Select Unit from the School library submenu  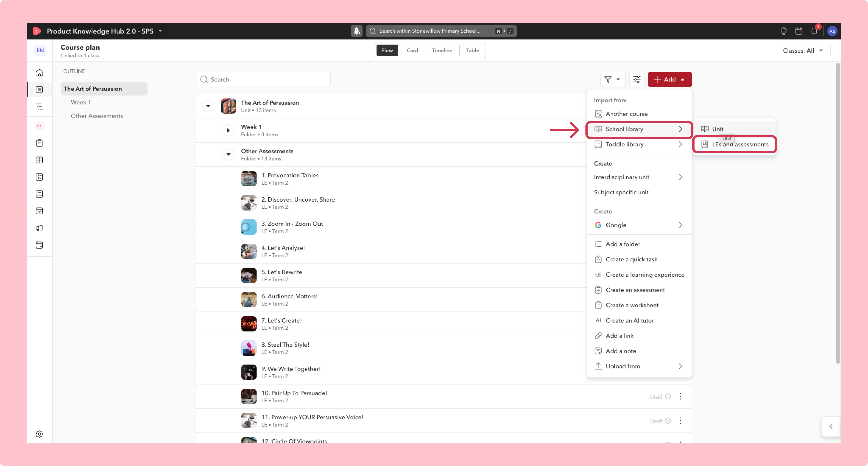click(735, 129)
